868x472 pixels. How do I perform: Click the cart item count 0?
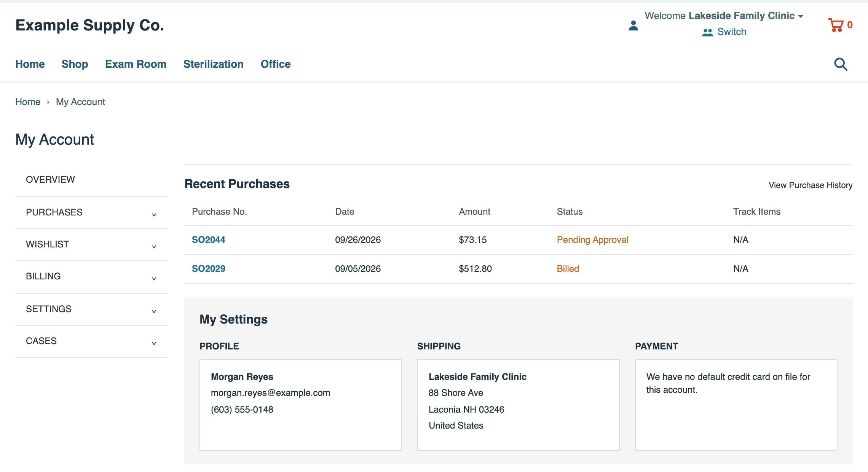(x=850, y=25)
